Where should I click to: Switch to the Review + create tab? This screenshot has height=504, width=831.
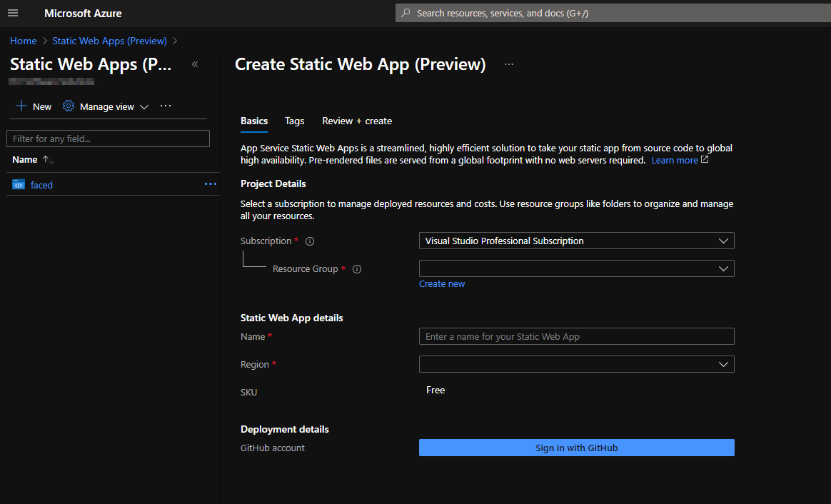(x=357, y=121)
